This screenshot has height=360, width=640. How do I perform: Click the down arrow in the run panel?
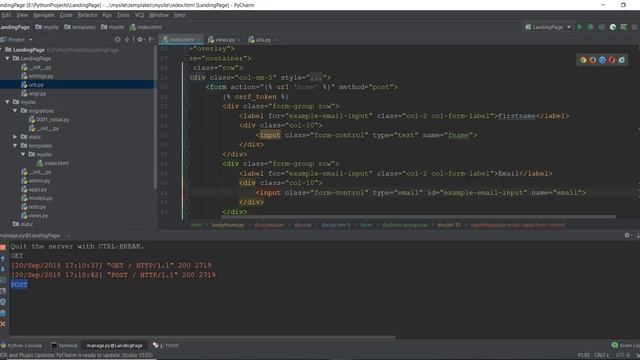click(3, 269)
